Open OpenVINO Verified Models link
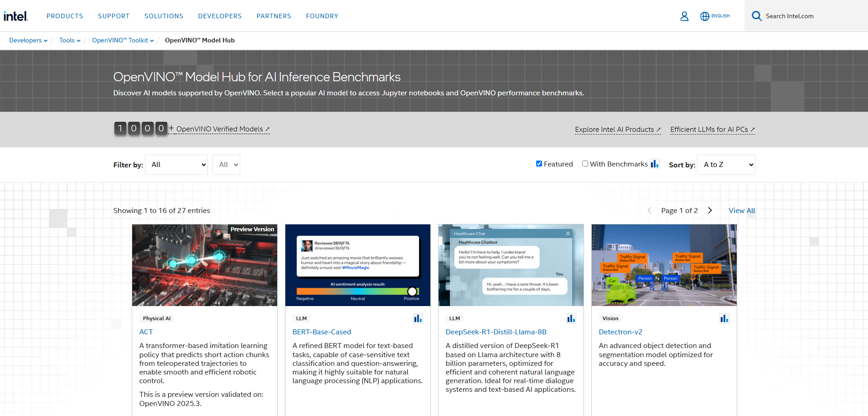Screen dimensions: 868x416 (x=223, y=129)
